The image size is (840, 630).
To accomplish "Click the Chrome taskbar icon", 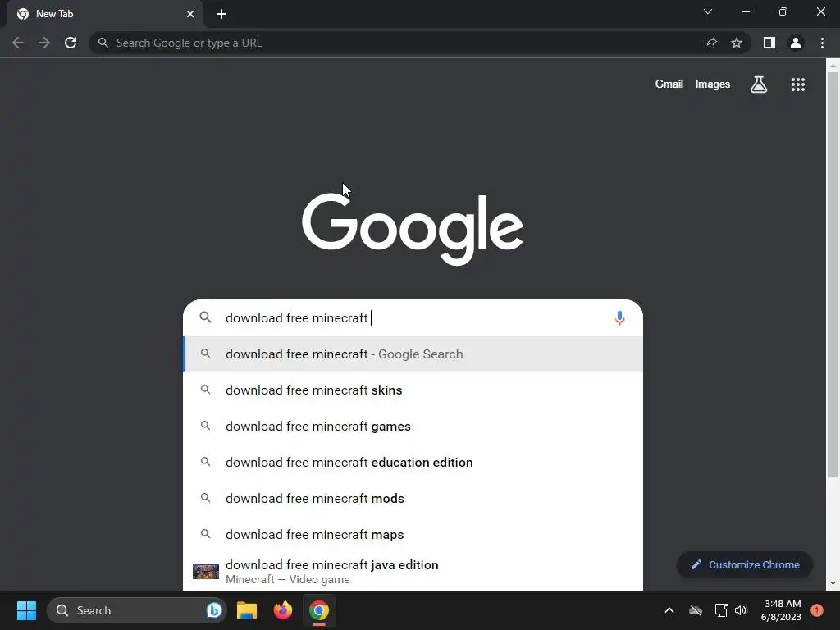I will pos(319,610).
